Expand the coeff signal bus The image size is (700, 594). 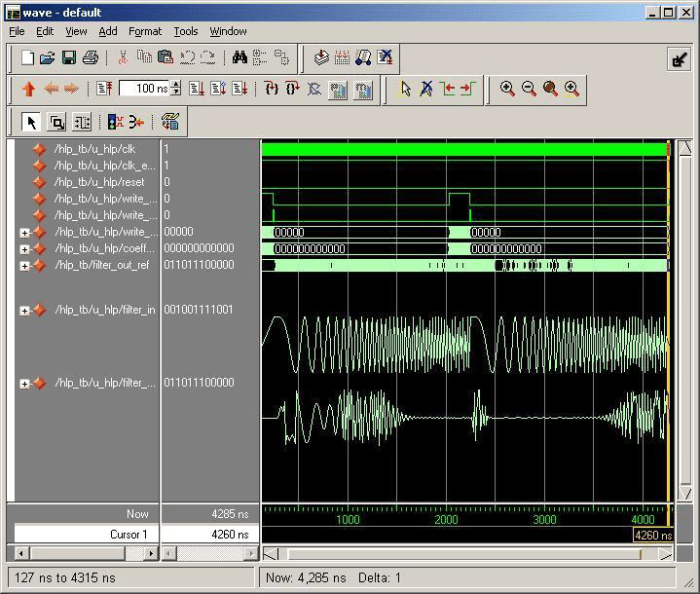click(x=24, y=248)
